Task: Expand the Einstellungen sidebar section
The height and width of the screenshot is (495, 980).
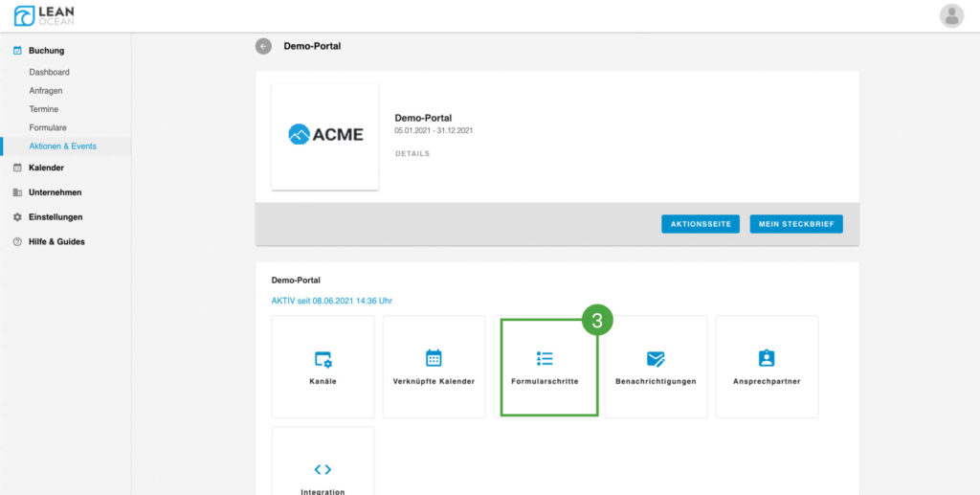Action: coord(56,217)
